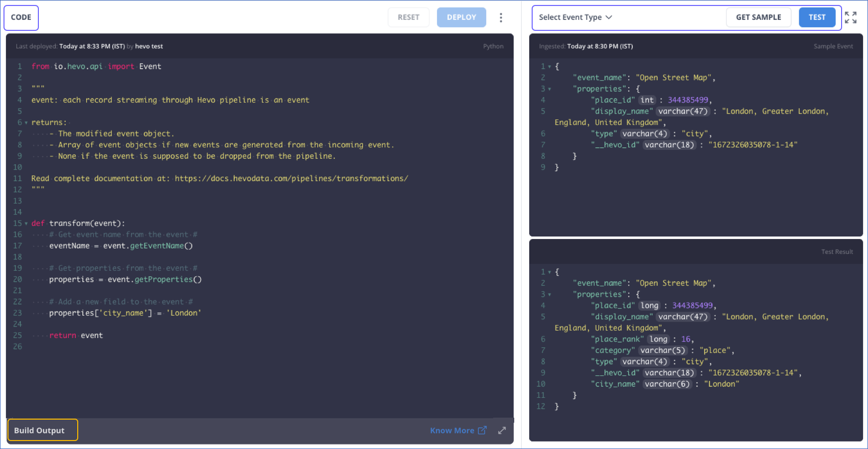Click the '# Add a new field to the event #' comment

point(121,302)
